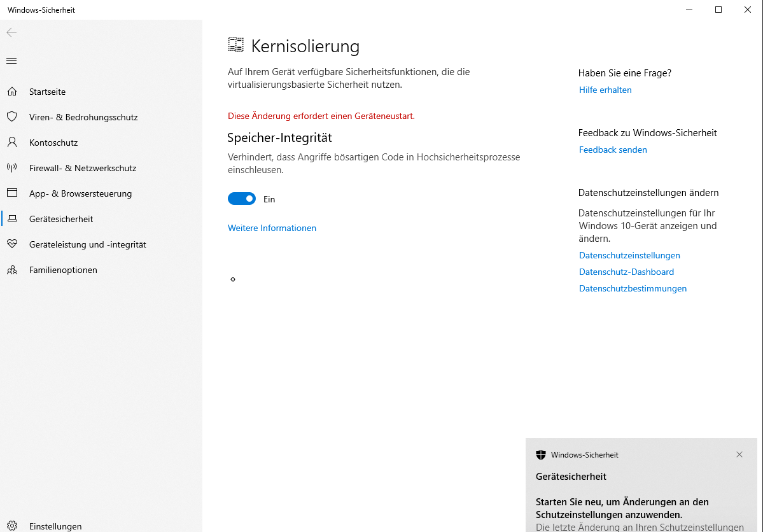
Task: Expand the hamburger navigation menu
Action: 11,61
